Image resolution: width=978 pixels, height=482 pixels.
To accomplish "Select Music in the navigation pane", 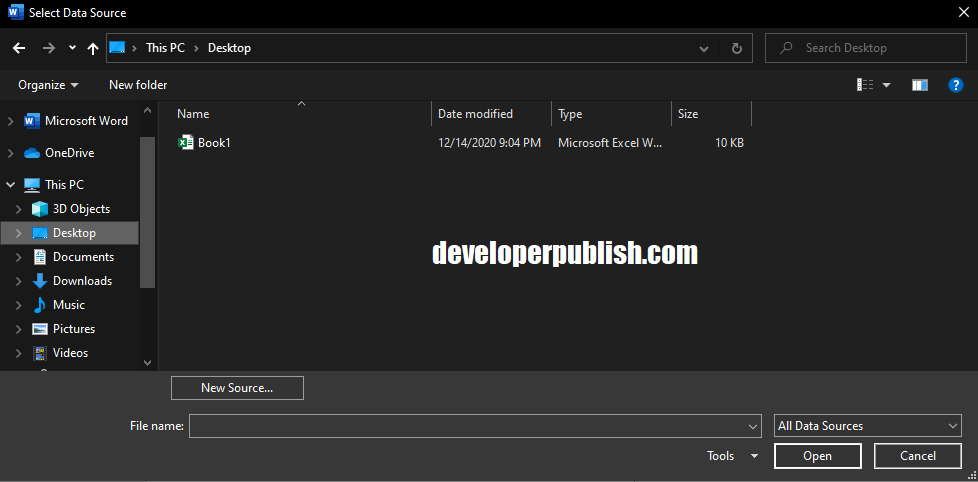I will pos(68,305).
